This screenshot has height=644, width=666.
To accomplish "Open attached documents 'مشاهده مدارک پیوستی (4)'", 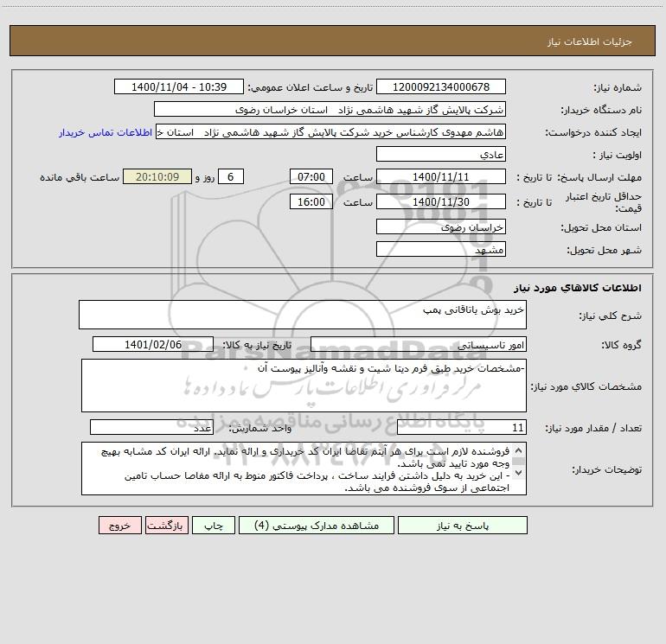I will [317, 525].
